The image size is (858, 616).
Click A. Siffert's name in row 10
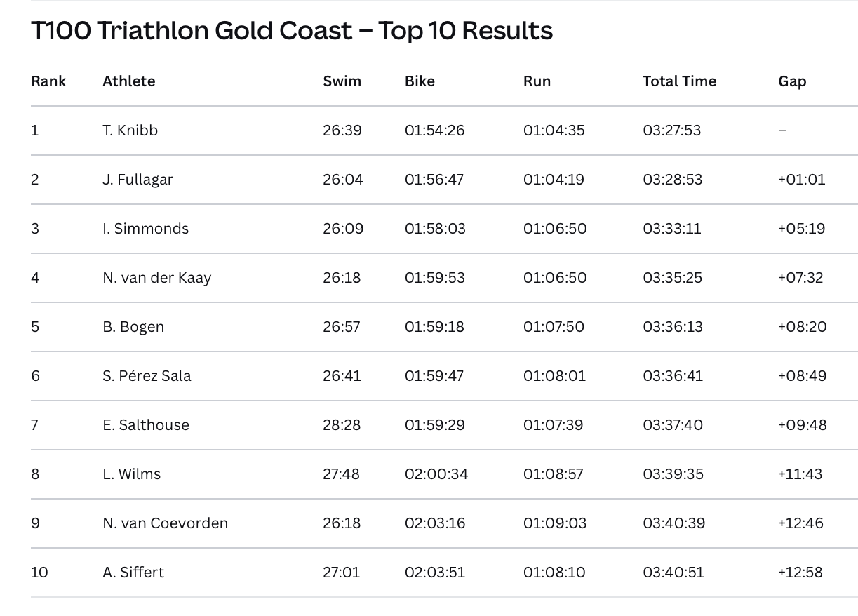tap(133, 573)
